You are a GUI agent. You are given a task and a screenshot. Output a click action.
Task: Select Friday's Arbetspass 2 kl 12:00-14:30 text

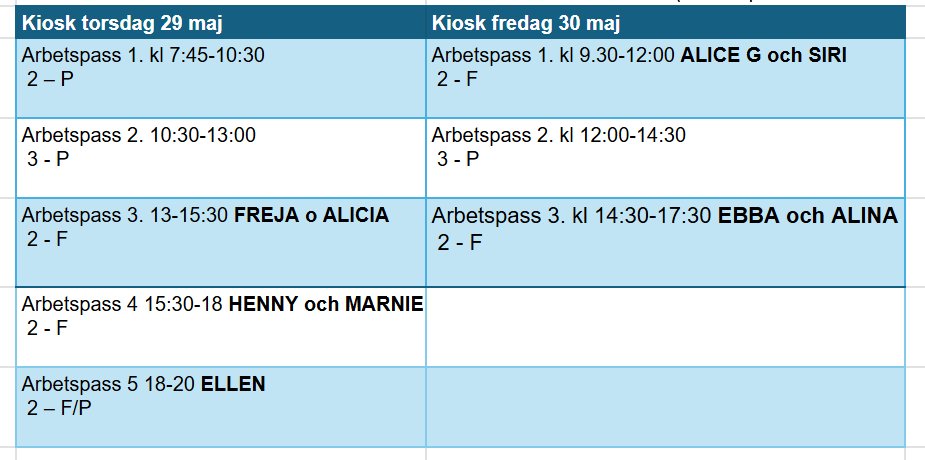[558, 135]
